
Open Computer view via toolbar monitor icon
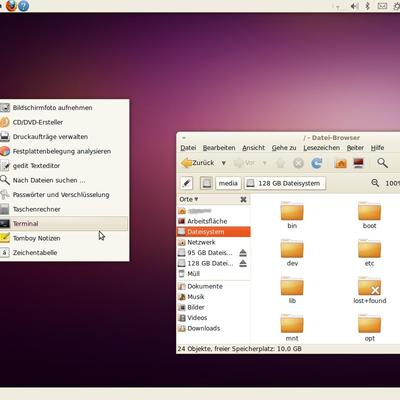click(x=359, y=163)
